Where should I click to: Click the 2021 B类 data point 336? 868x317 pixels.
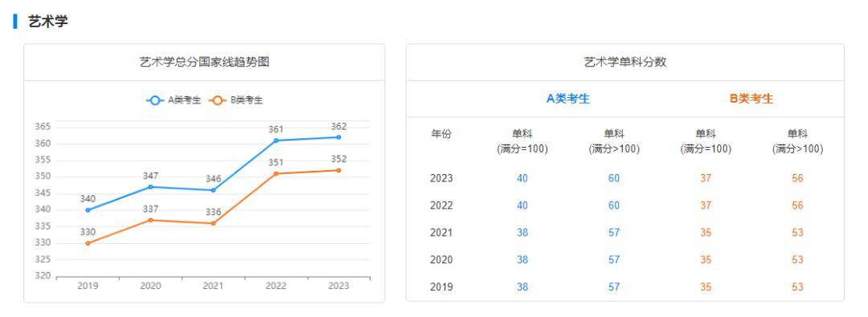click(213, 223)
